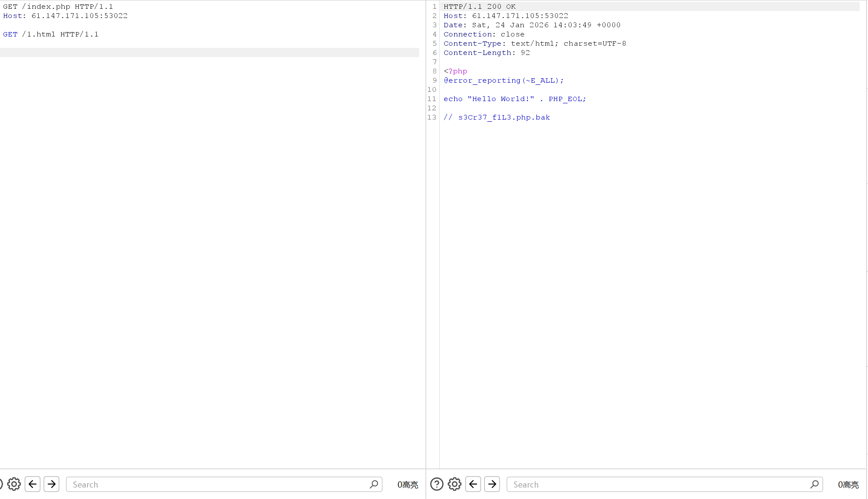868x499 pixels.
Task: Click the response panel next match arrow
Action: [x=492, y=484]
